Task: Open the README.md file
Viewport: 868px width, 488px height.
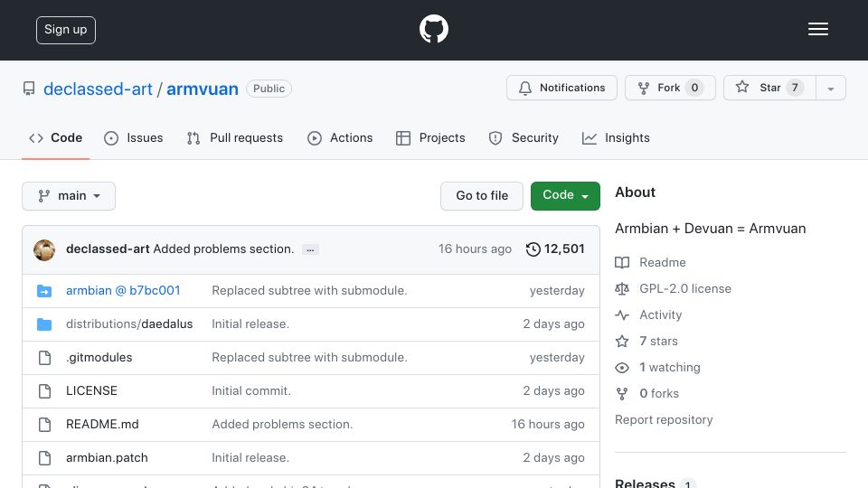Action: tap(102, 425)
